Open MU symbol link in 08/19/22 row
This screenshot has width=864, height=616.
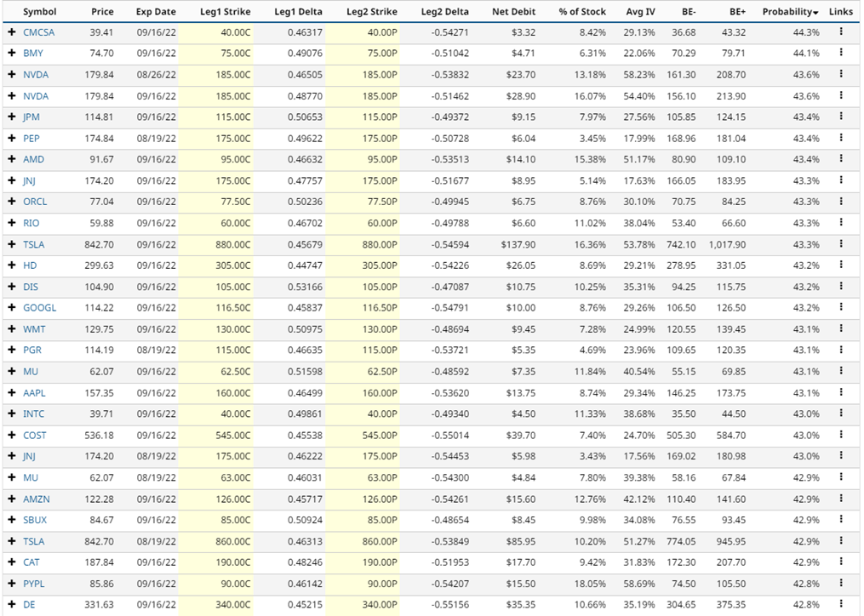click(31, 477)
